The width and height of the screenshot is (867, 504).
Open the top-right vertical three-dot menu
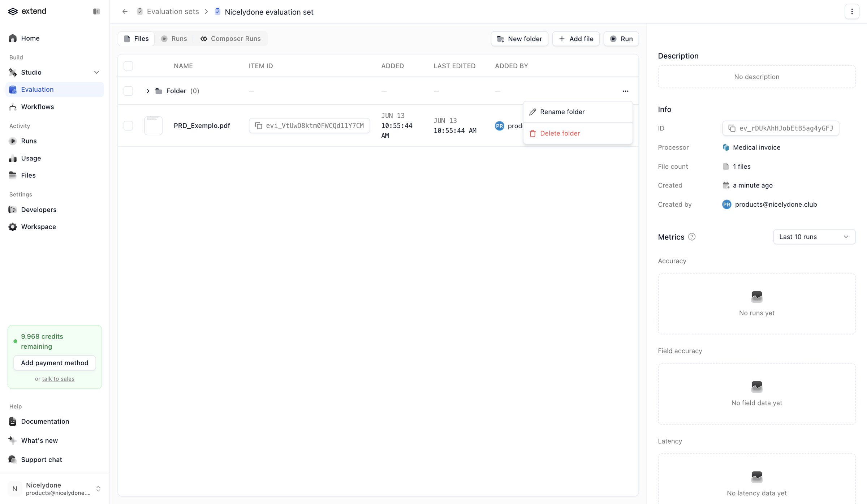(852, 12)
